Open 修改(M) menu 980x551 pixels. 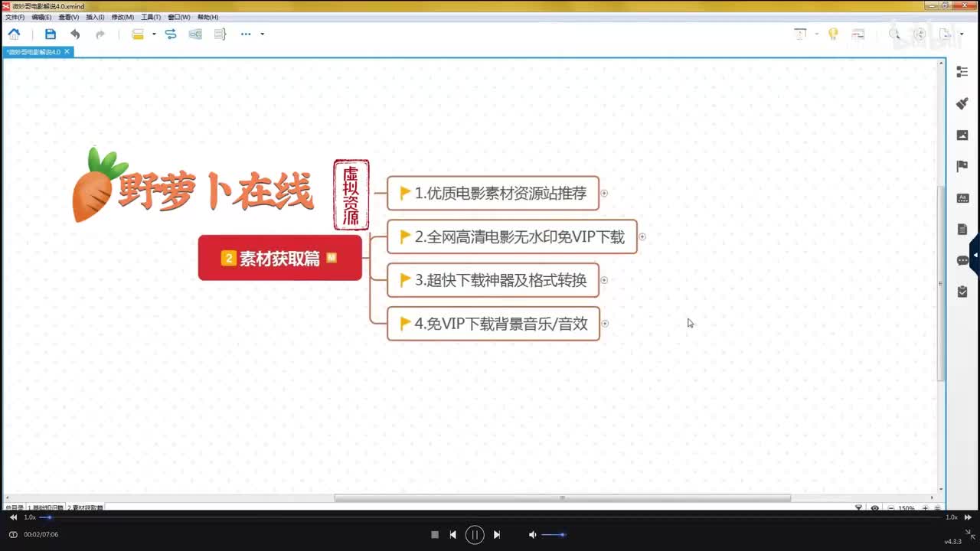pos(122,17)
